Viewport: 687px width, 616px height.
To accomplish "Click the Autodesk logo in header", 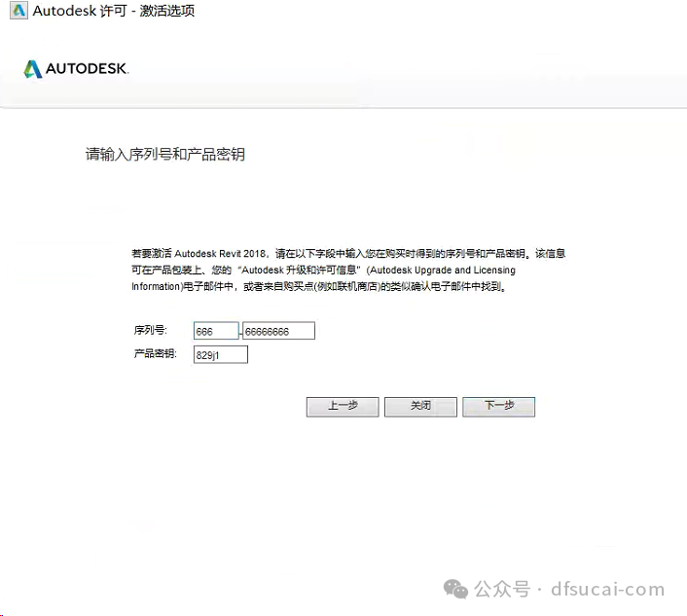I will tap(76, 69).
